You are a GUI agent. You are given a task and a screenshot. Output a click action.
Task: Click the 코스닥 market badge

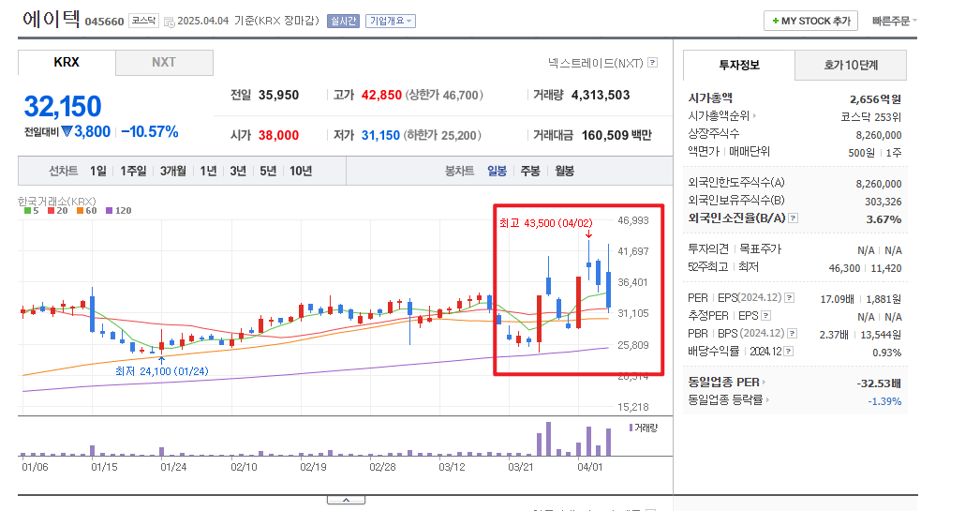point(143,21)
